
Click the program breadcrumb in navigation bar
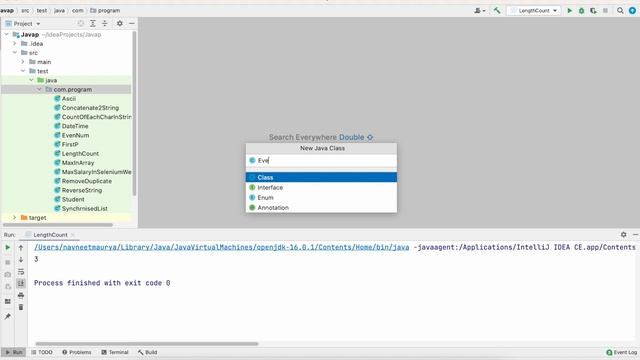point(105,11)
